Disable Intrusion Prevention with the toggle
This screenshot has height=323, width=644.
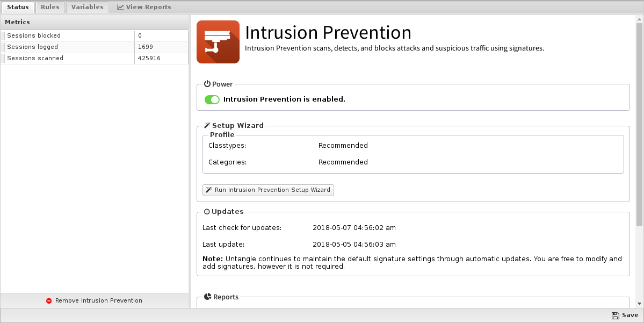click(212, 99)
